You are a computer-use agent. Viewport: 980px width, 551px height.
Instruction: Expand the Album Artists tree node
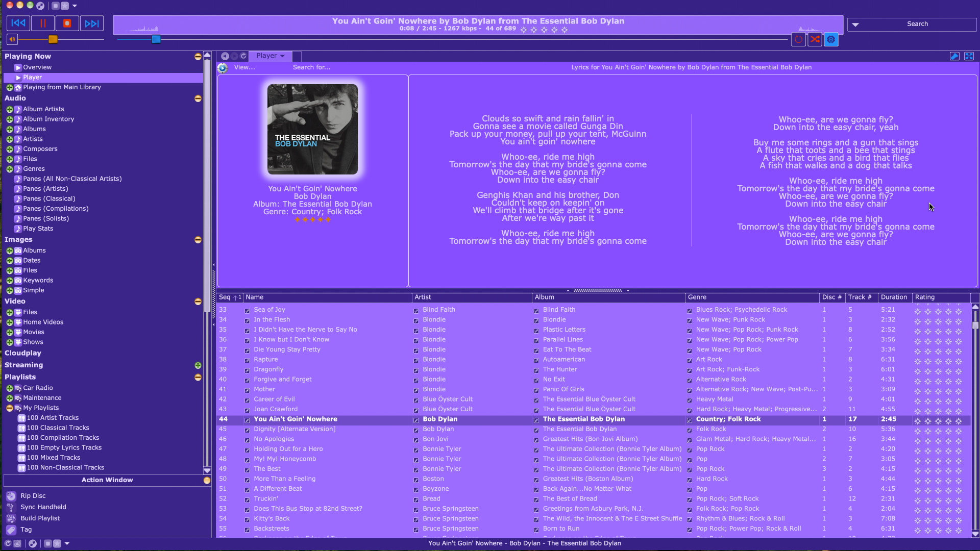coord(9,110)
